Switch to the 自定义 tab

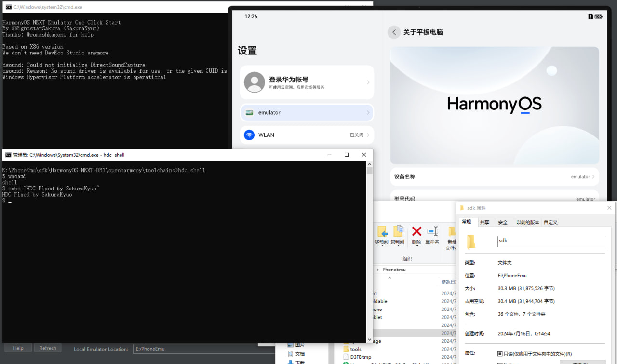pyautogui.click(x=550, y=222)
